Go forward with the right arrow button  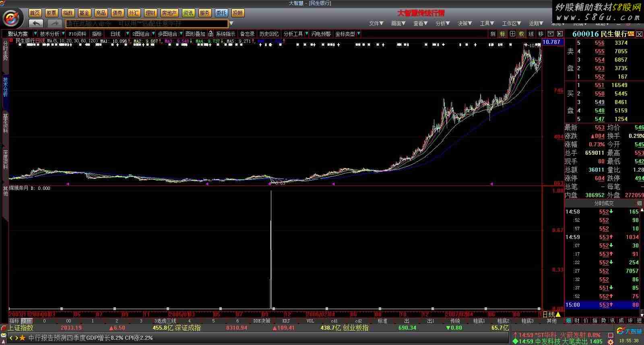pos(54,24)
